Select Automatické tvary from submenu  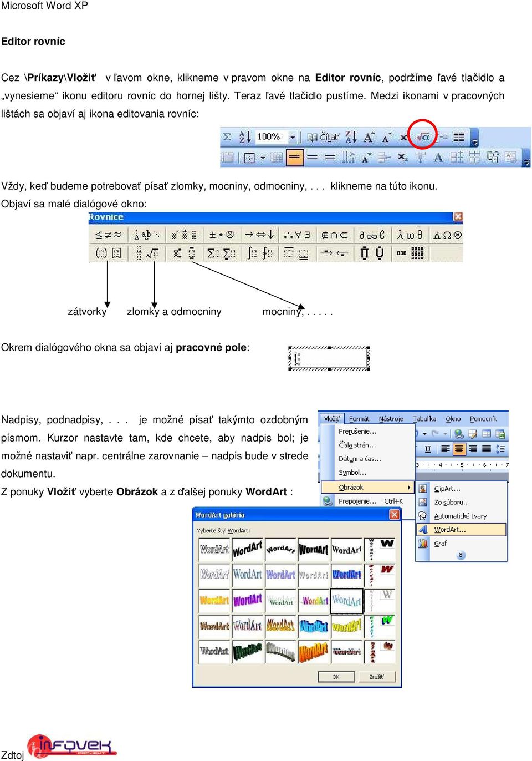[462, 516]
